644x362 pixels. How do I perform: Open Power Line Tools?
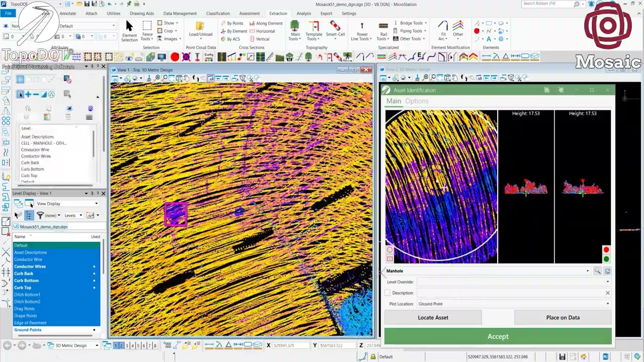click(x=362, y=31)
